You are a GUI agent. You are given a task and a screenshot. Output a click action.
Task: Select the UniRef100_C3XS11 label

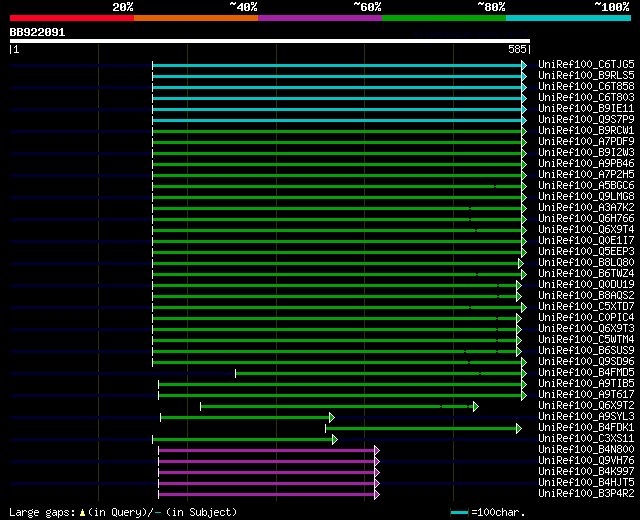[586, 439]
